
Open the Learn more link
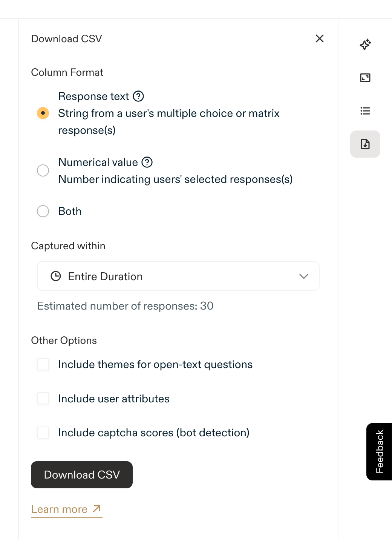pyautogui.click(x=59, y=509)
